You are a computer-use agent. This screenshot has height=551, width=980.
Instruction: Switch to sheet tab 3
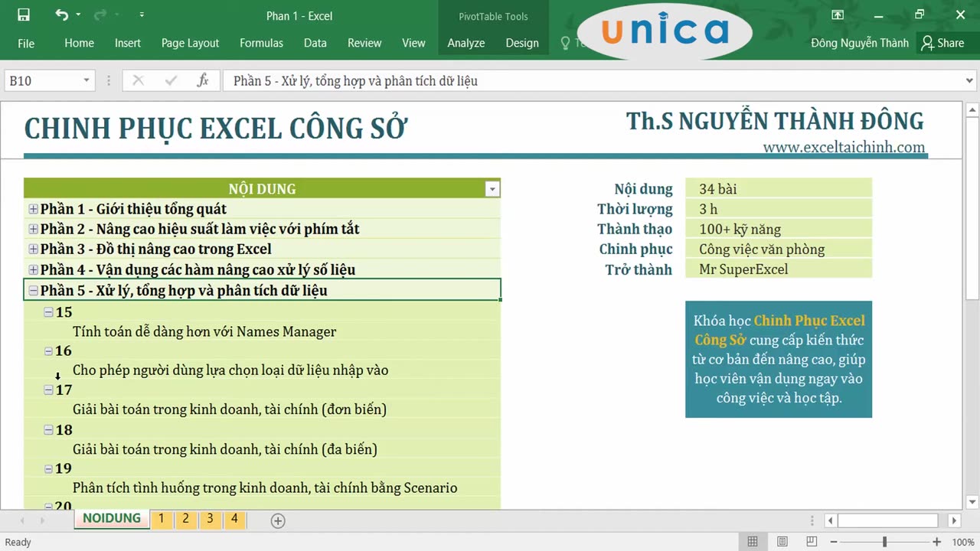click(210, 518)
